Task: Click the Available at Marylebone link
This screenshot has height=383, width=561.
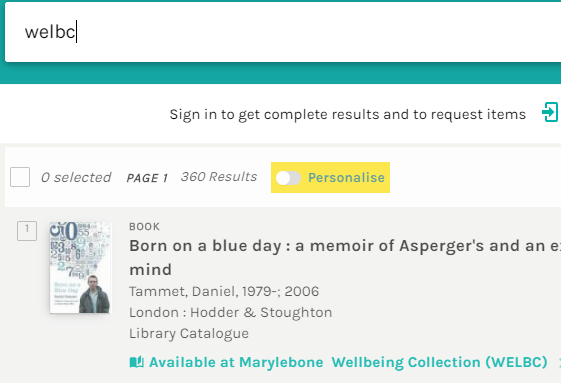Action: coord(236,362)
